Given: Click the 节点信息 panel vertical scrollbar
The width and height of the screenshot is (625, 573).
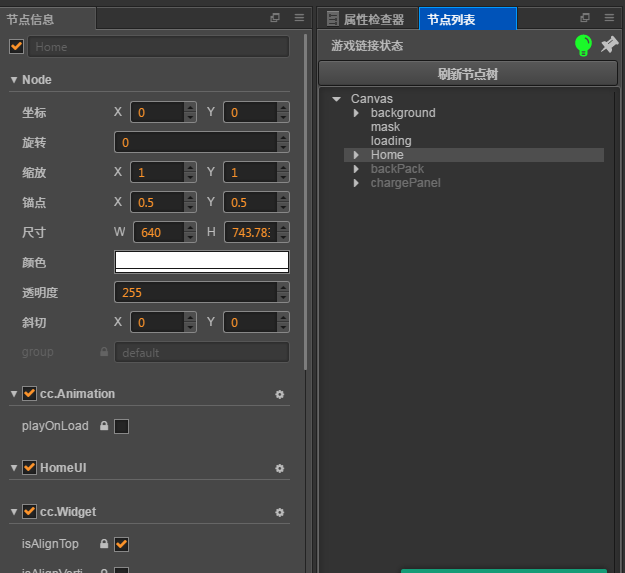Looking at the screenshot, I should pos(305,202).
